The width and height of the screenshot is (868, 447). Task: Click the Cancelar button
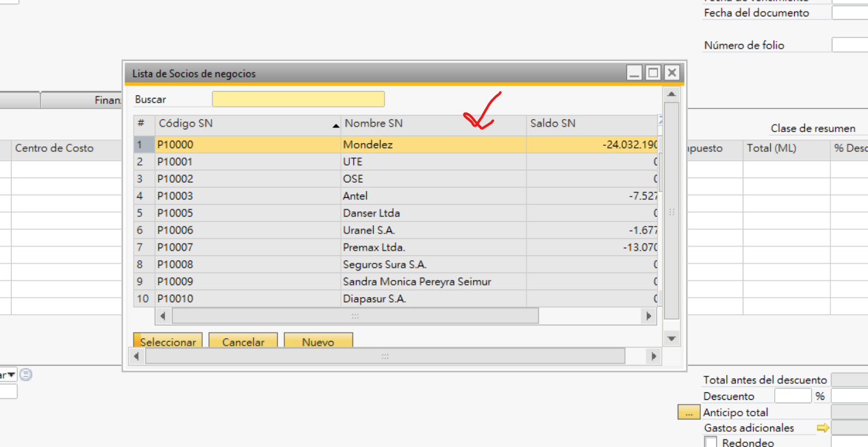243,340
